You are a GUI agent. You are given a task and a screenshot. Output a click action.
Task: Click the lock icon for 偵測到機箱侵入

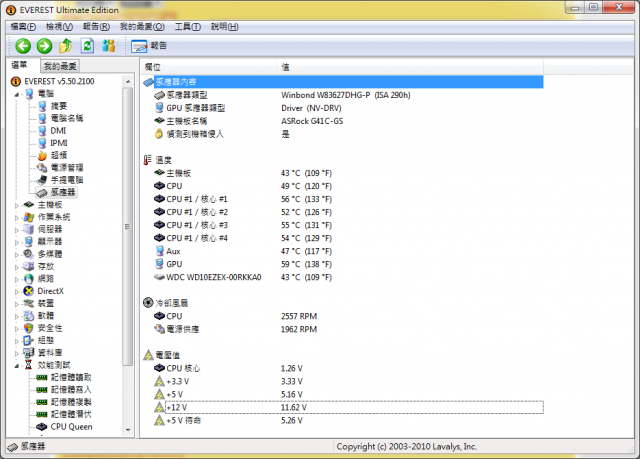(x=159, y=134)
